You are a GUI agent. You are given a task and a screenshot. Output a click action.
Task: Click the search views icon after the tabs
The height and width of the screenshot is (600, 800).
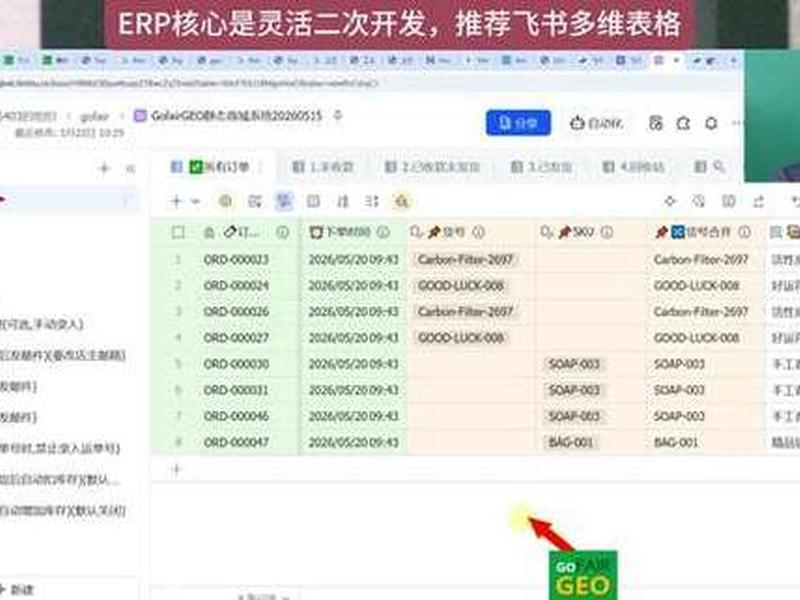(718, 166)
